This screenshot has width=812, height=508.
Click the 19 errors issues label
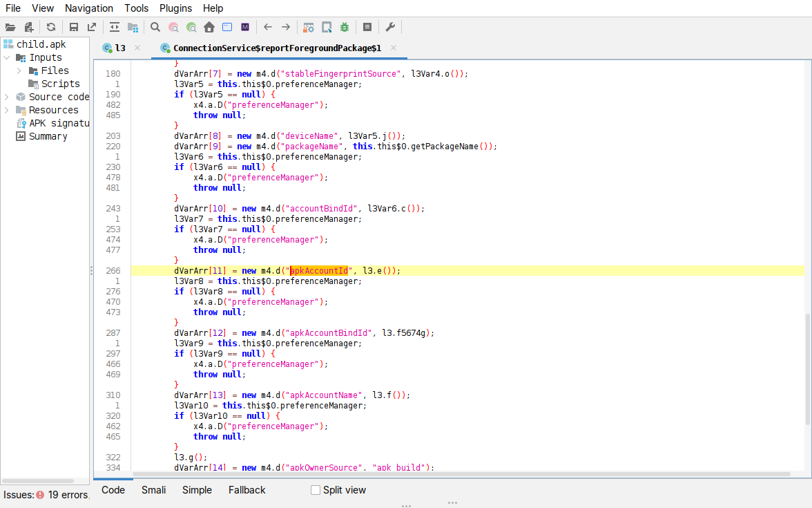[68, 495]
